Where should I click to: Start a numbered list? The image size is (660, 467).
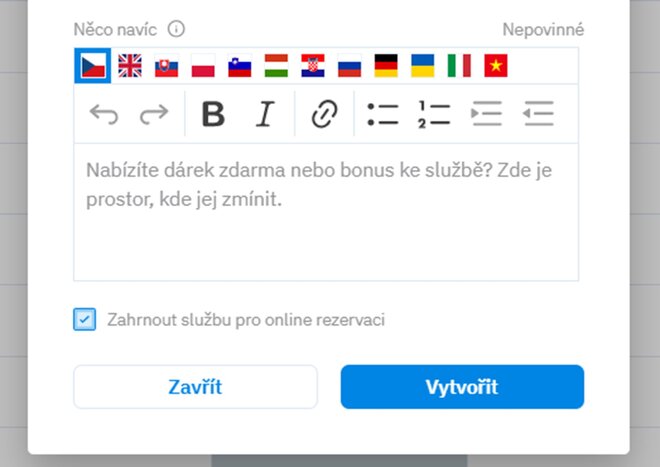point(435,115)
